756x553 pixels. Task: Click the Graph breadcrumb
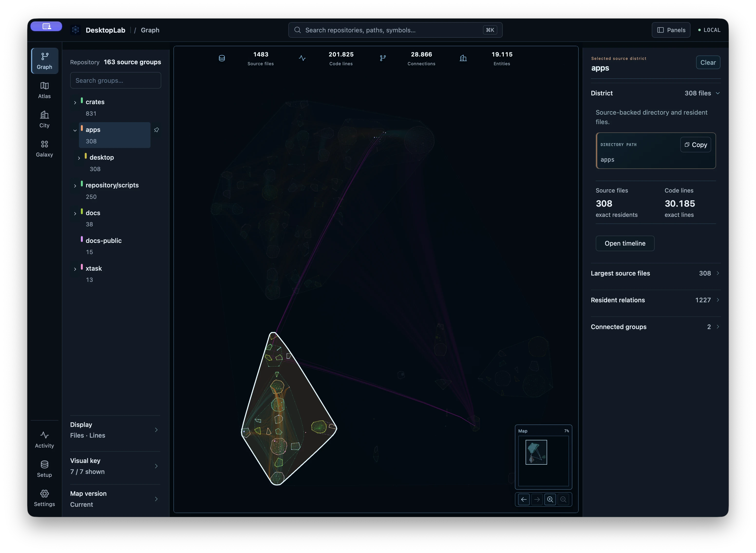click(150, 30)
